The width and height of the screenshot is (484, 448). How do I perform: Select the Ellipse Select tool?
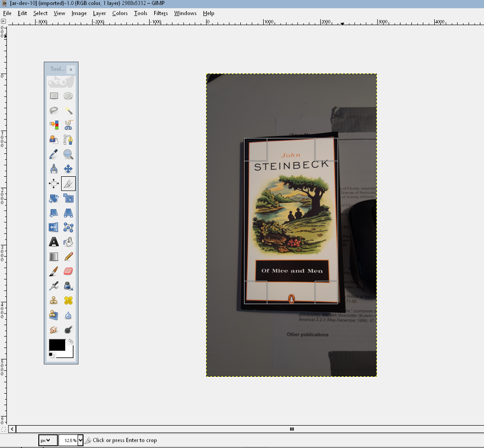68,96
